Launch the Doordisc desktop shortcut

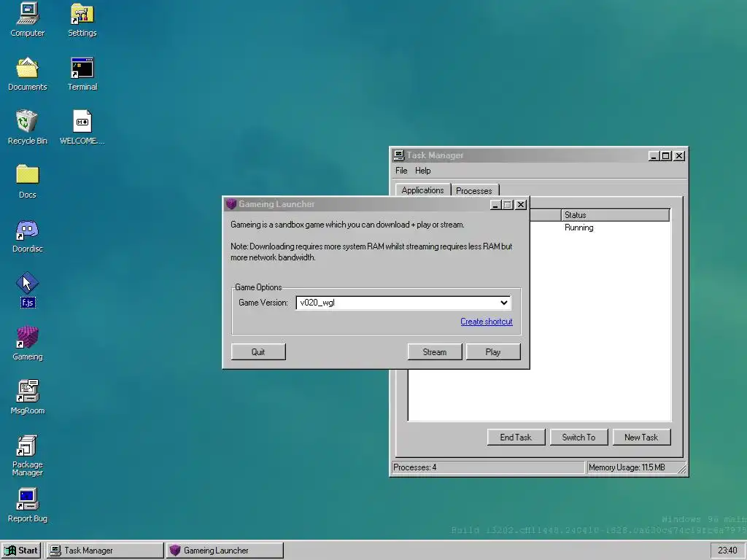tap(27, 236)
